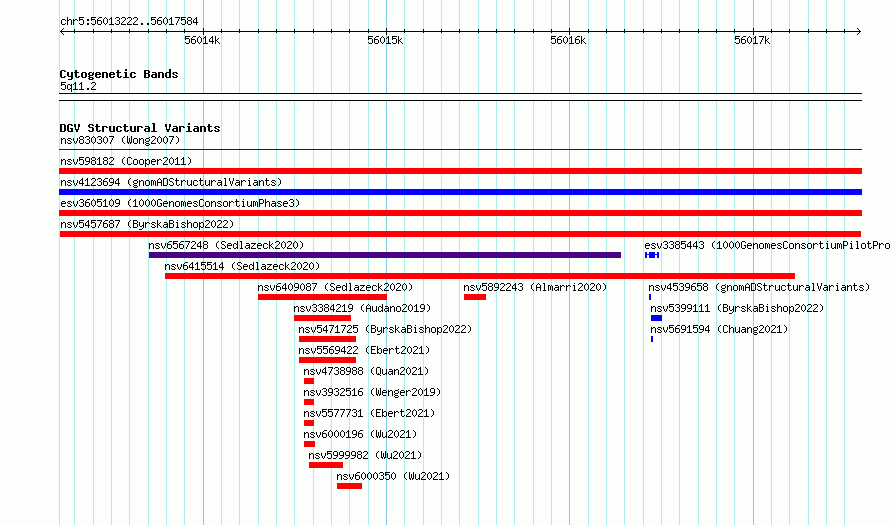The height and width of the screenshot is (525, 890).
Task: Select the 5q11.2 cytogenetic band label
Action: tap(78, 86)
